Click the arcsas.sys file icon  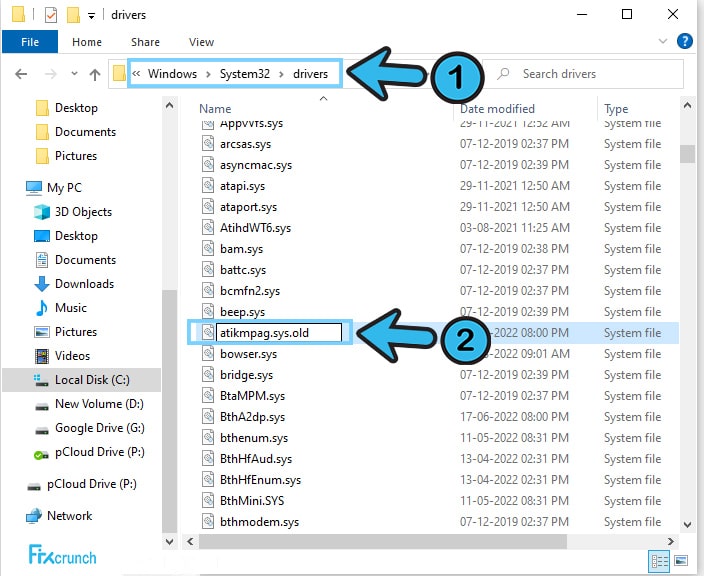coord(207,144)
